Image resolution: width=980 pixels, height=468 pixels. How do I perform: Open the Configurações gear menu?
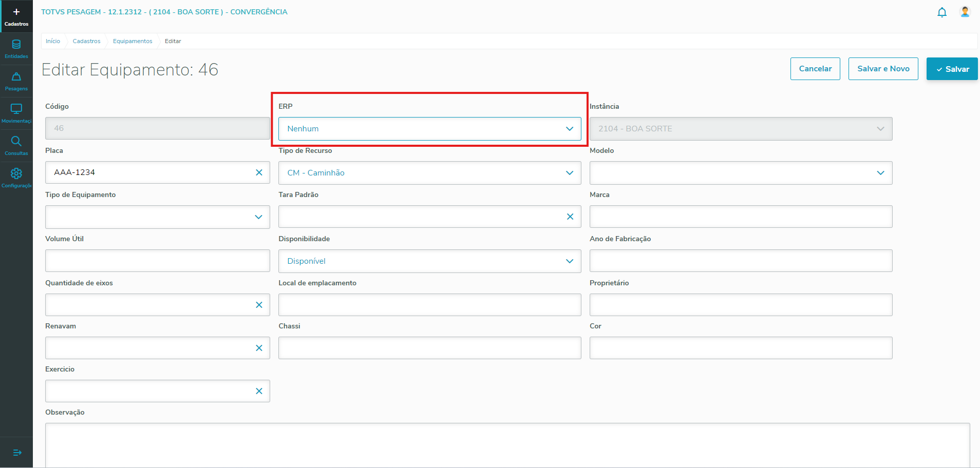pos(16,178)
